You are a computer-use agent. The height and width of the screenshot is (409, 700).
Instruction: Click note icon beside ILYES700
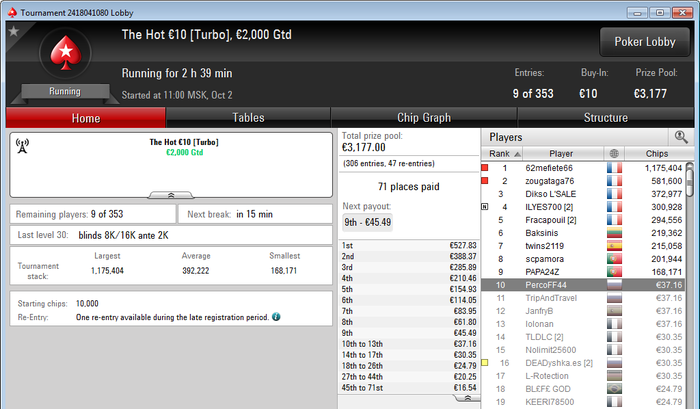pyautogui.click(x=485, y=207)
